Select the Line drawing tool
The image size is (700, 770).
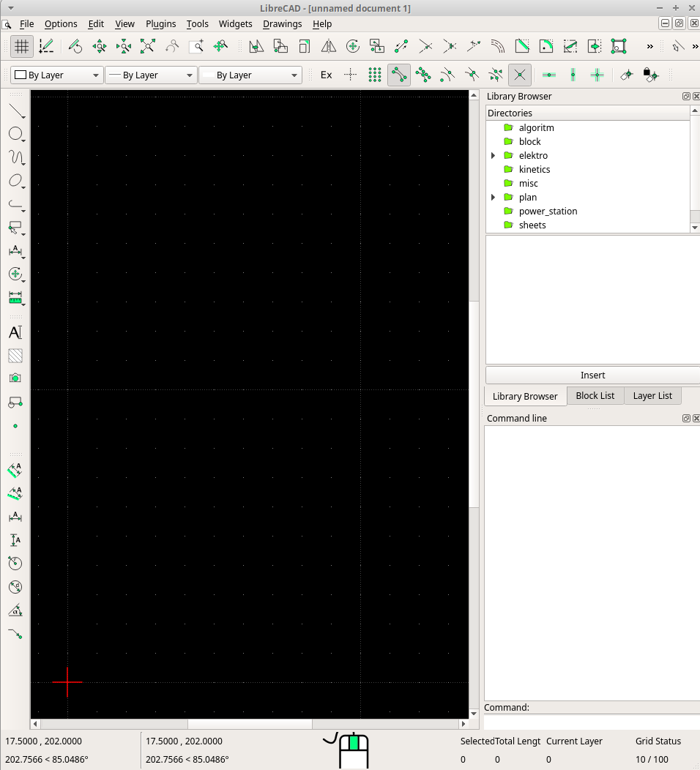tap(15, 111)
